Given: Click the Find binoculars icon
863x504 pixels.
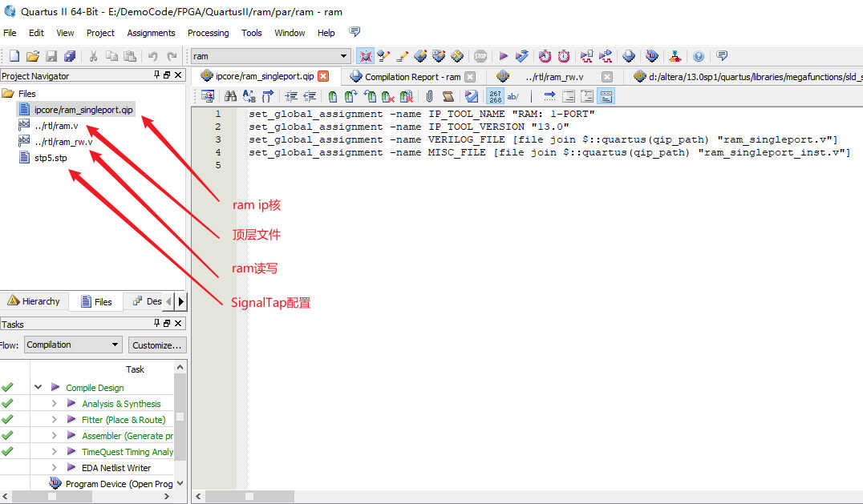Looking at the screenshot, I should [231, 97].
